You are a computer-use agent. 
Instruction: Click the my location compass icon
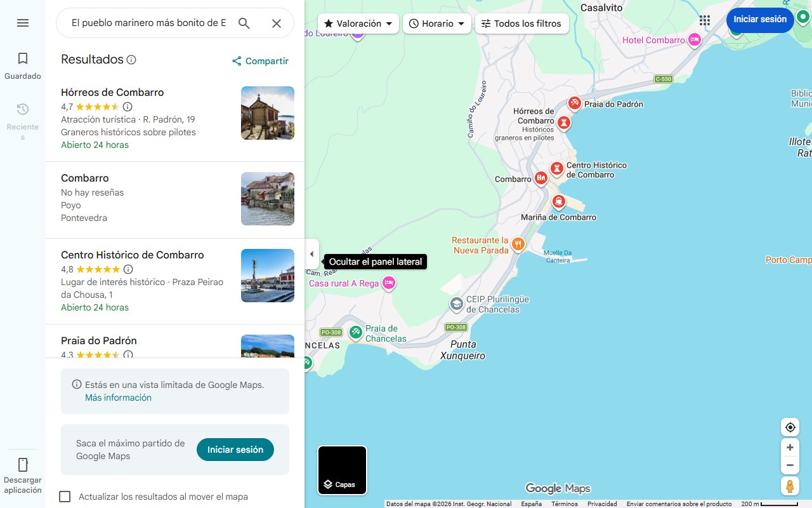click(x=790, y=427)
